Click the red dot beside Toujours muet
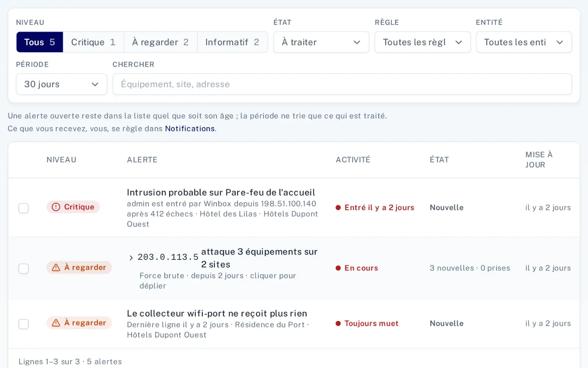The height and width of the screenshot is (368, 588). [x=338, y=323]
